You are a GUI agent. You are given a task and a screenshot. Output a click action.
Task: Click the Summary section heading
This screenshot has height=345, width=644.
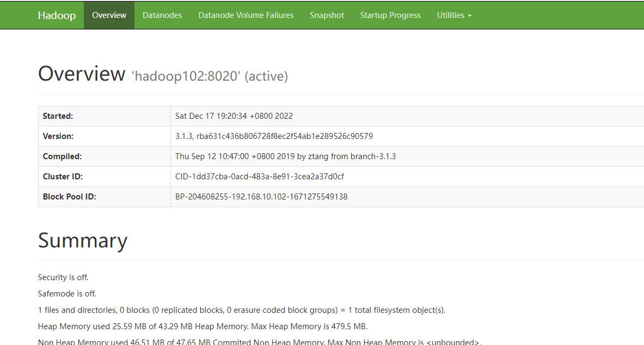[x=83, y=240]
